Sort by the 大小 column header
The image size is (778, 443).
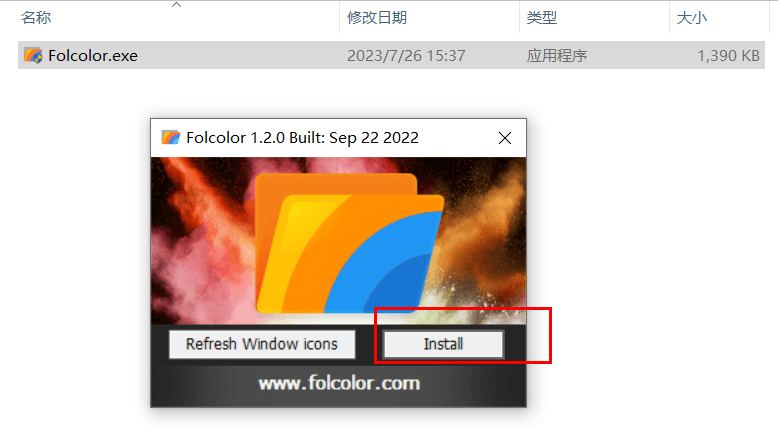[x=691, y=18]
